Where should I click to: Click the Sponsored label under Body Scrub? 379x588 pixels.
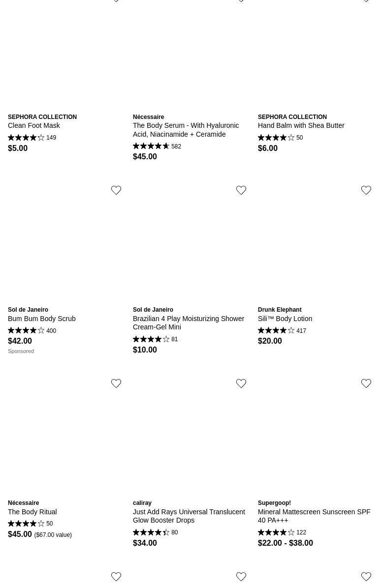21,351
